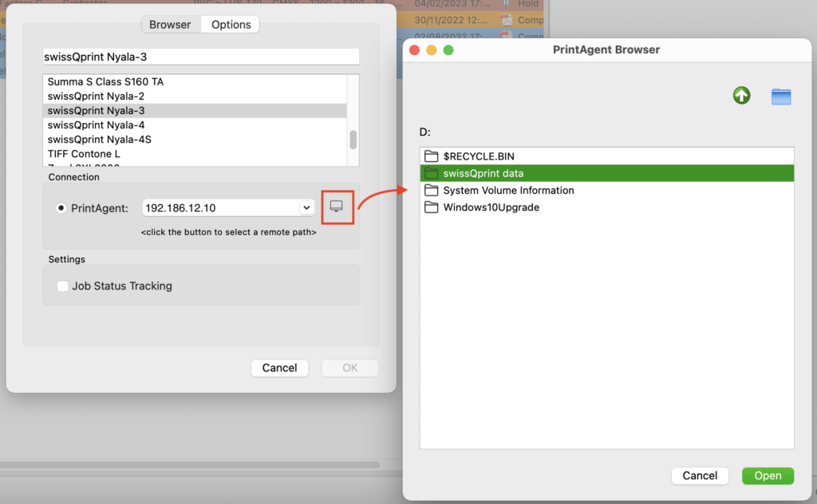
Task: Click Cancel in the printer dialog
Action: click(x=279, y=368)
